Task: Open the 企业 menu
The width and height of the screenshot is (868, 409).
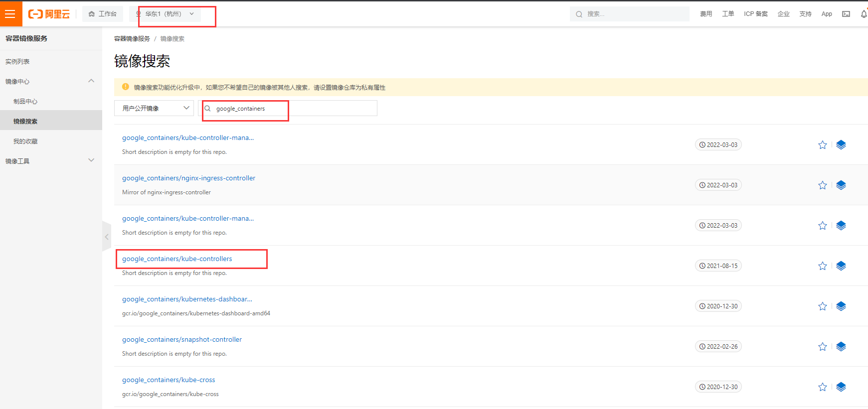Action: [784, 14]
